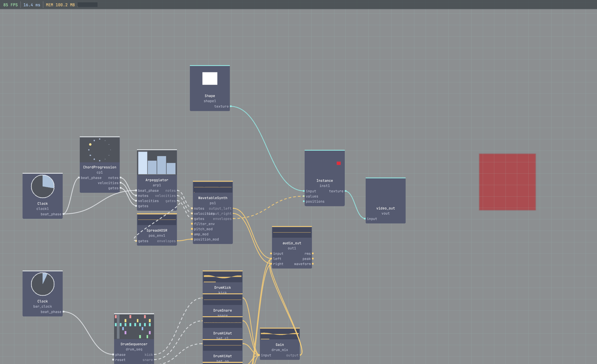This screenshot has width=597, height=364.
Task: Click the clock1 dial preview
Action: (x=43, y=186)
